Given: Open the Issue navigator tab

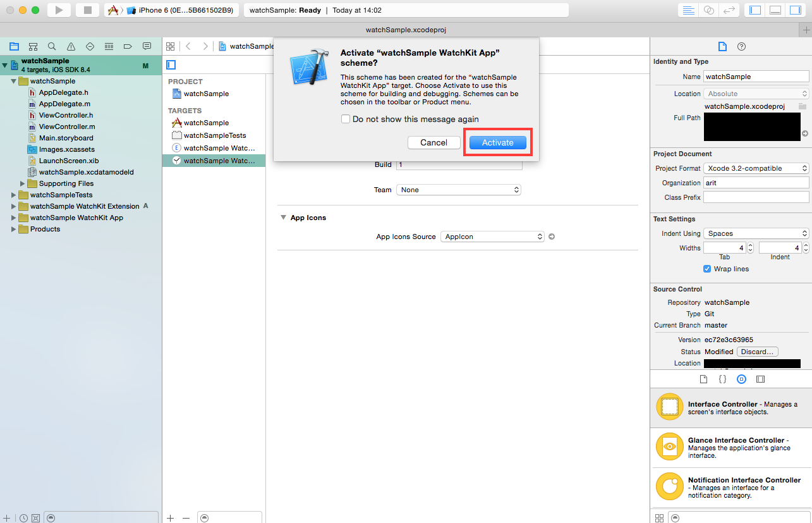Looking at the screenshot, I should 71,46.
